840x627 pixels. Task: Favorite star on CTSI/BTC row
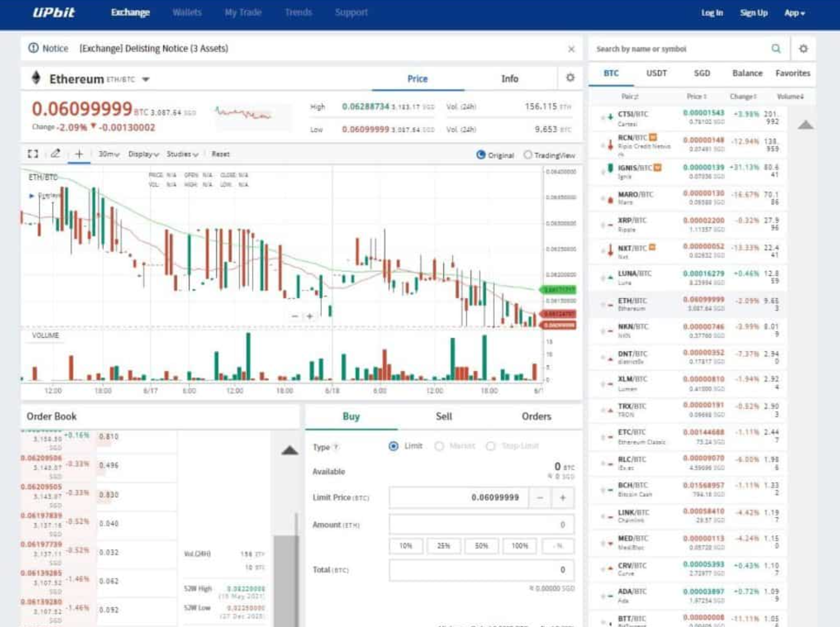603,118
